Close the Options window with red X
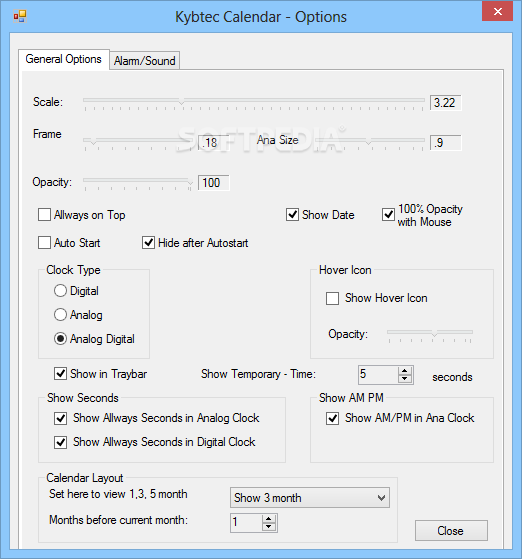This screenshot has height=559, width=522. pos(497,11)
